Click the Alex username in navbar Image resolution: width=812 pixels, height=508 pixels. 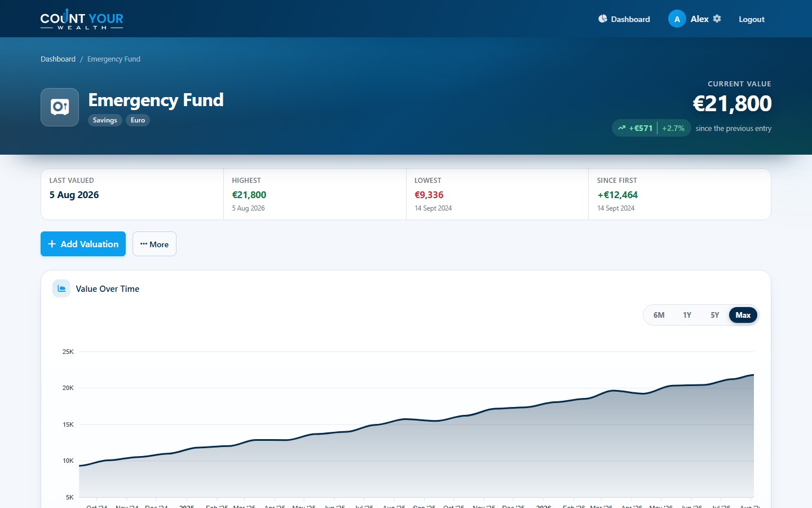point(699,19)
